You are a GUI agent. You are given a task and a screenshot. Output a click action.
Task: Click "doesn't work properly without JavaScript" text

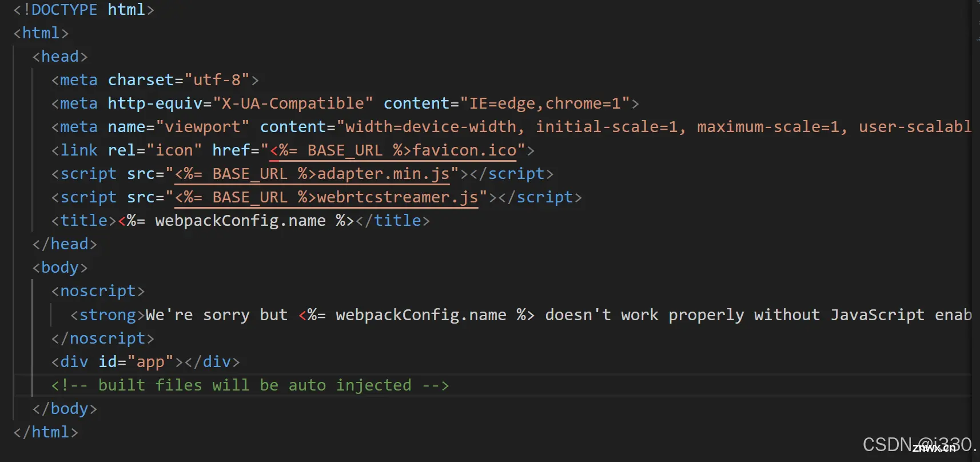click(x=735, y=315)
